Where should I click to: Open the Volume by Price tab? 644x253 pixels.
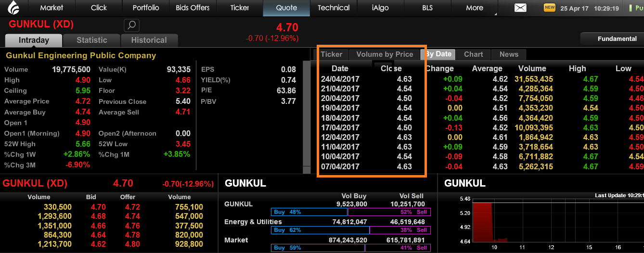tap(385, 54)
